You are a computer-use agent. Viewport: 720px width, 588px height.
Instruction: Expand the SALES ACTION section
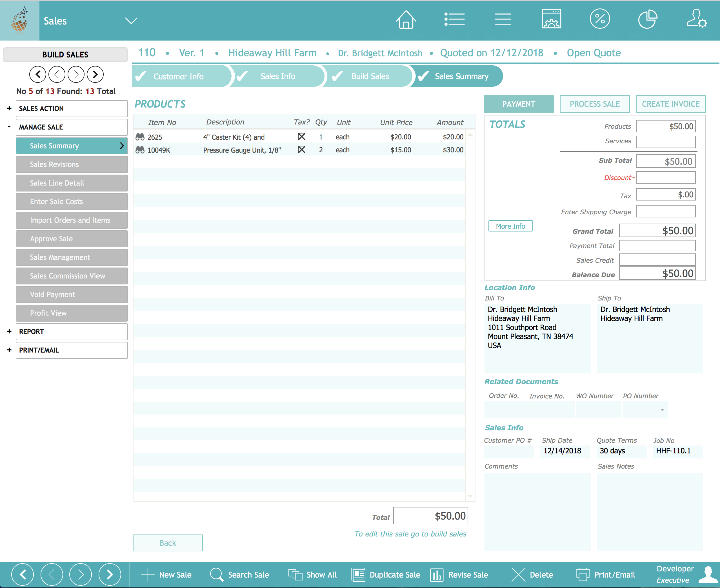(x=9, y=108)
